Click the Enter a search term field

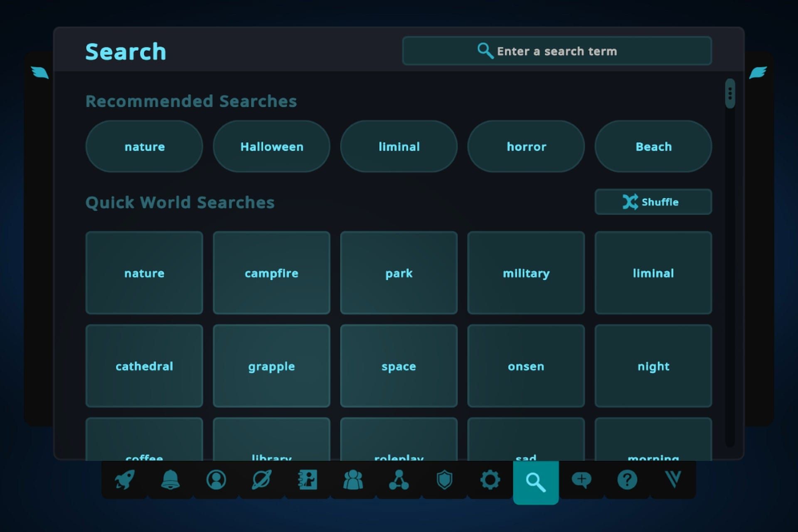557,51
